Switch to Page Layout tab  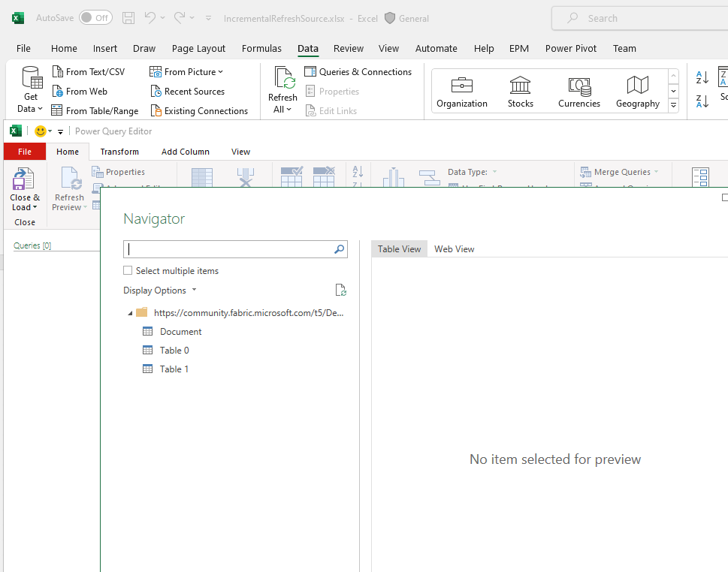pyautogui.click(x=198, y=48)
